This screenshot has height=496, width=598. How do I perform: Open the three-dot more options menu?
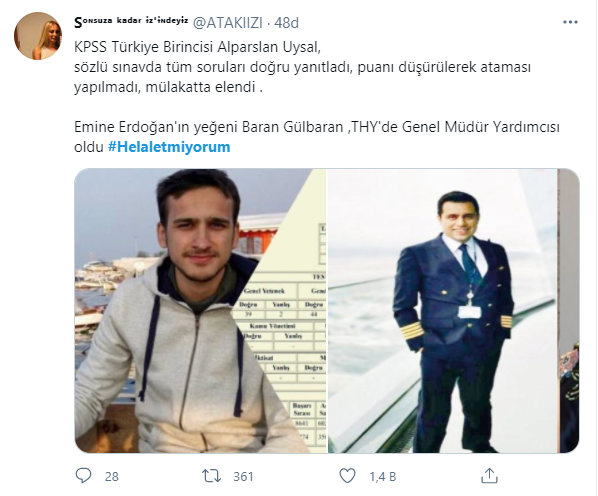tap(570, 22)
